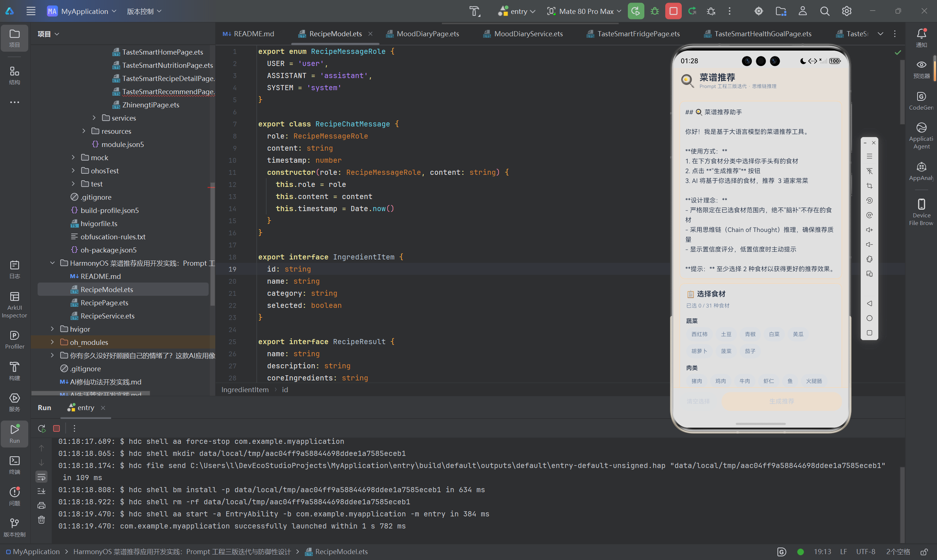
Task: Open RecipePage.ets in project tree
Action: click(x=105, y=303)
